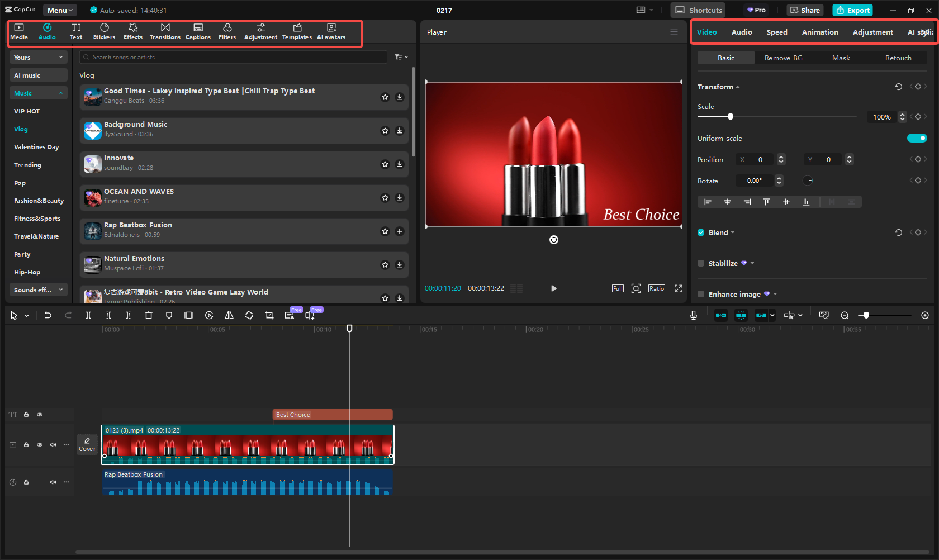The width and height of the screenshot is (939, 560).
Task: Uncheck the Blend checkbox
Action: coord(701,232)
